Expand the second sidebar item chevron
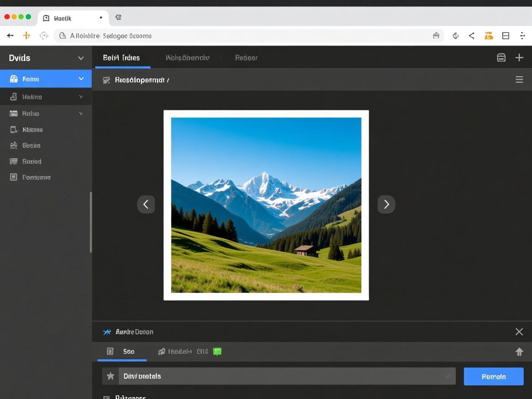This screenshot has width=532, height=399. (x=81, y=97)
